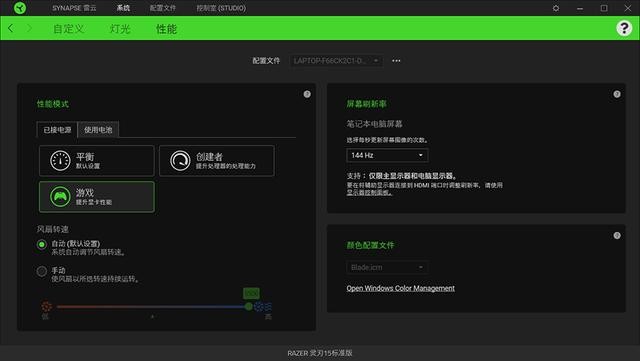Open the 配置文件 top menu
This screenshot has height=361, width=640.
(162, 8)
